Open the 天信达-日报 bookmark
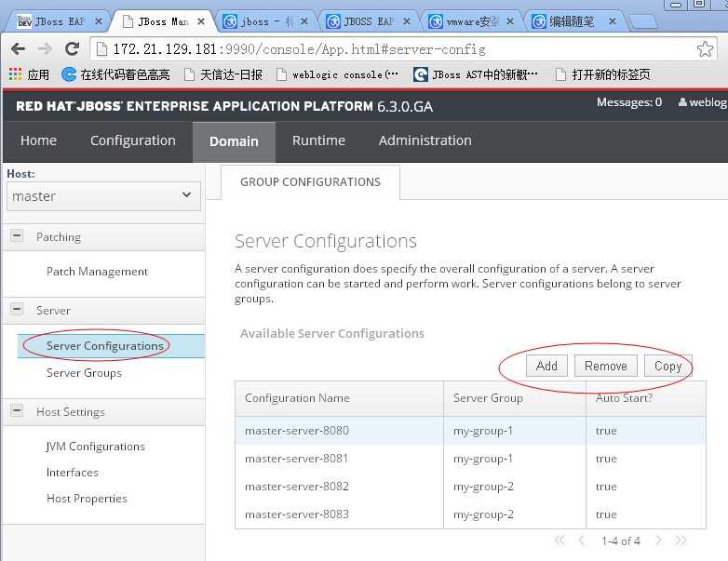Image resolution: width=728 pixels, height=561 pixels. pos(223,74)
